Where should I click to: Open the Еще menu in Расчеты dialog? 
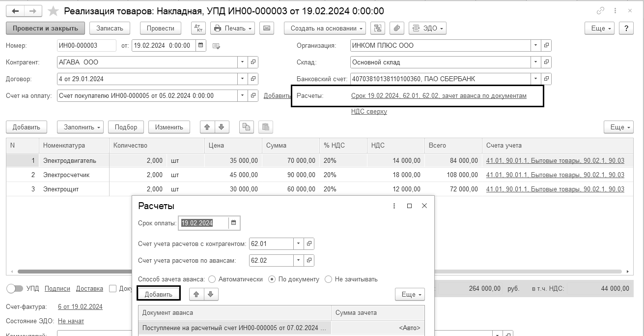tap(410, 294)
